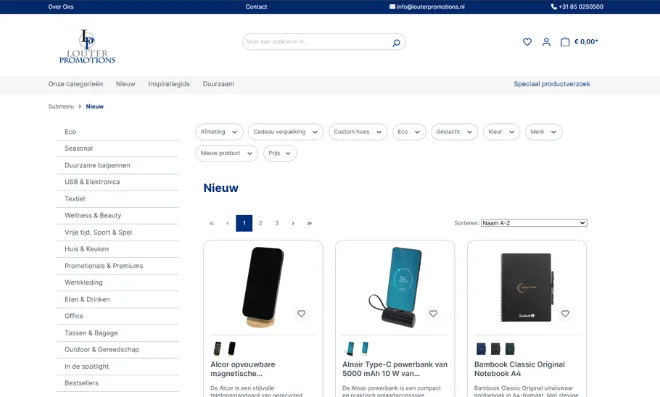The height and width of the screenshot is (397, 660).
Task: Go to previous page arrow
Action: click(228, 223)
